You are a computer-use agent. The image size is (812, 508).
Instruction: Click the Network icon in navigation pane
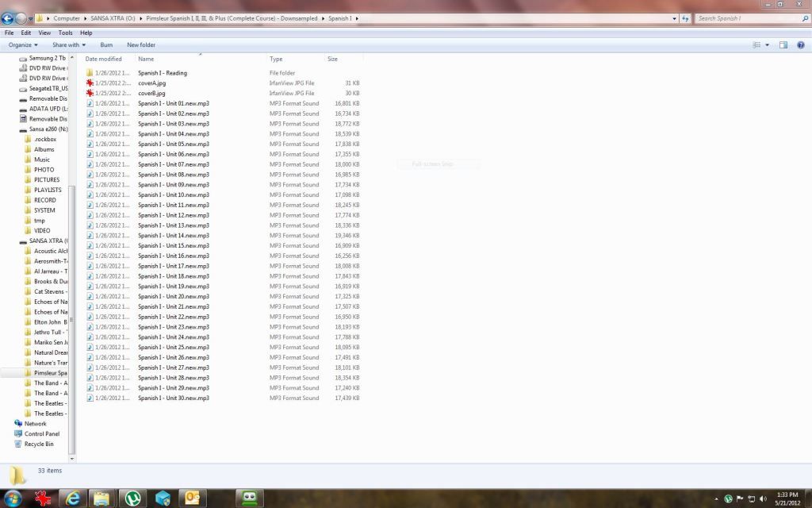click(18, 424)
